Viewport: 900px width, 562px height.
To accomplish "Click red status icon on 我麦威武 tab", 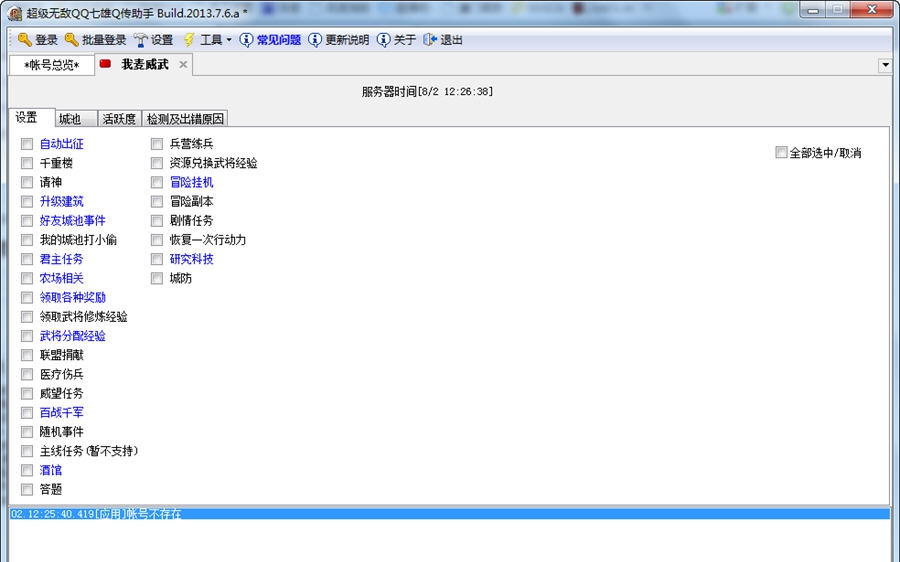I will pos(105,64).
